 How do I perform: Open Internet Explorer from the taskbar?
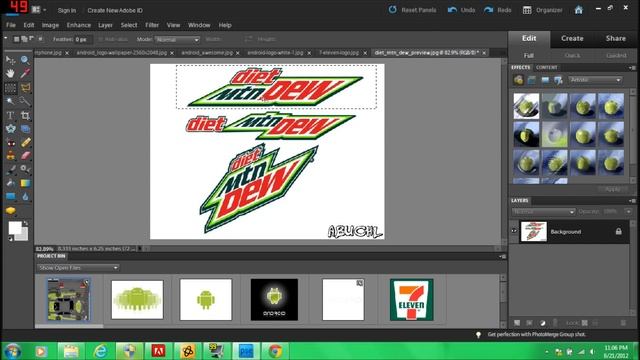(x=100, y=351)
